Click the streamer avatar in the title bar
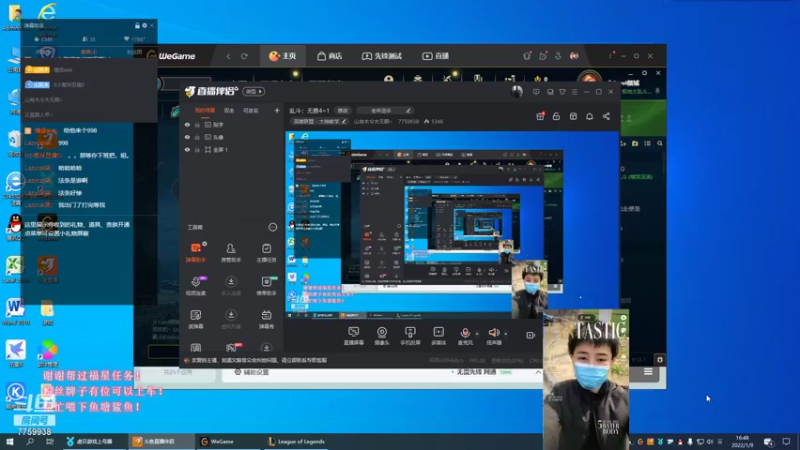 [517, 91]
